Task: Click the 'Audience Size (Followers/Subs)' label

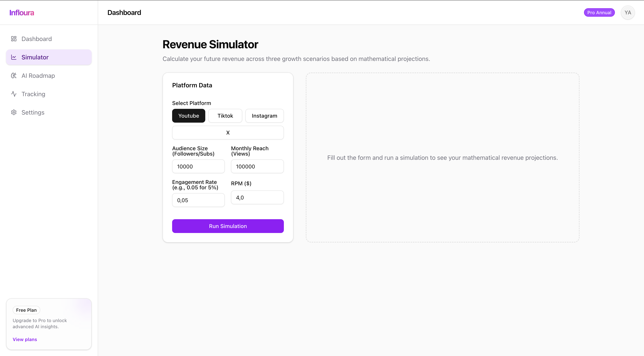Action: point(193,151)
